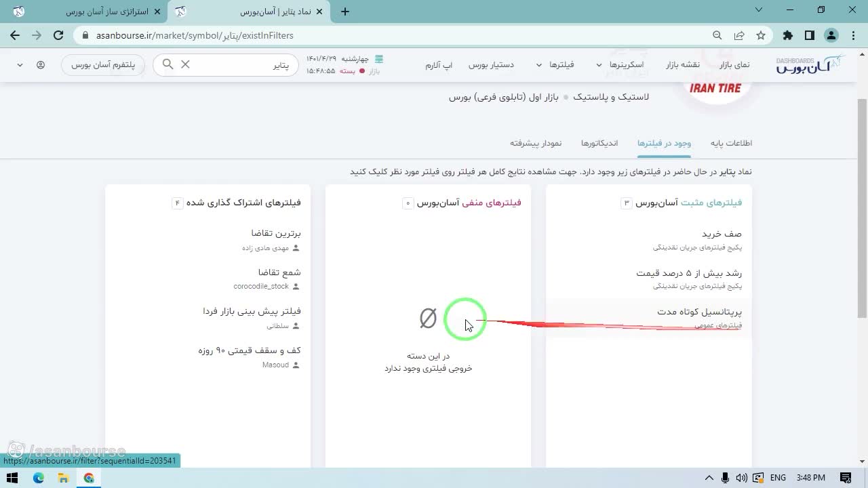Image resolution: width=868 pixels, height=488 pixels.
Task: Click the Asanbourse logo
Action: (x=810, y=64)
